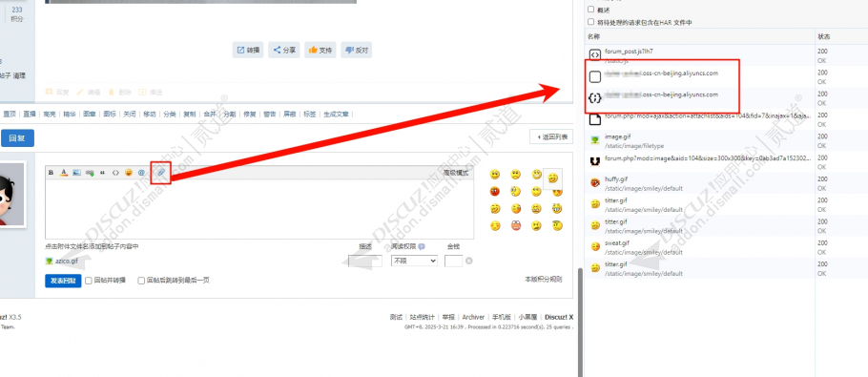Screen dimensions: 868x377
Task: Click the 名称 column header
Action: [593, 36]
